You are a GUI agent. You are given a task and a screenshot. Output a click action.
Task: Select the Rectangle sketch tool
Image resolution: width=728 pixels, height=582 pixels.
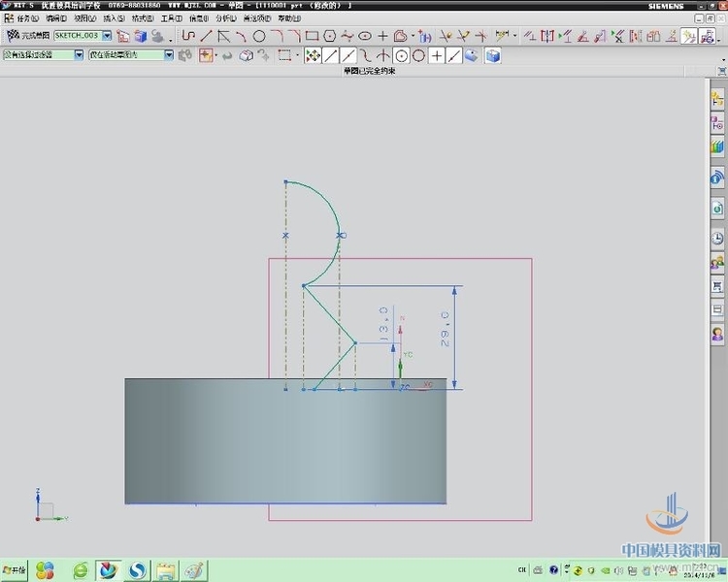click(x=312, y=36)
